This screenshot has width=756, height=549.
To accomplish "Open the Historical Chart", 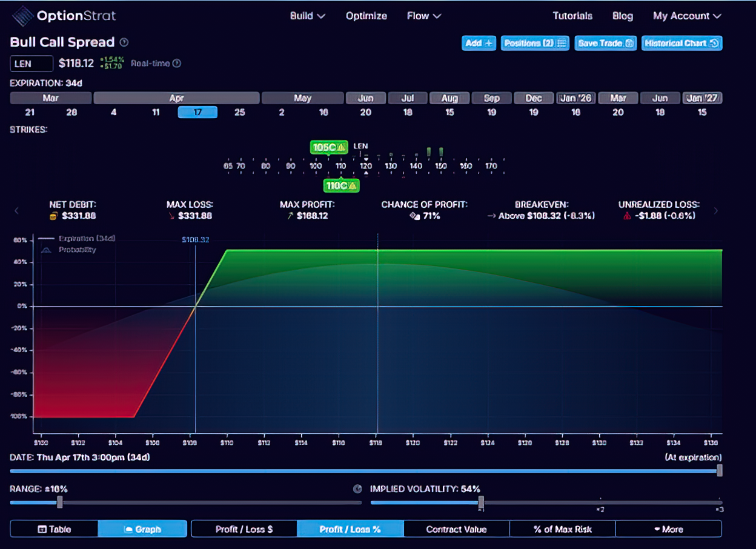I will pyautogui.click(x=681, y=43).
